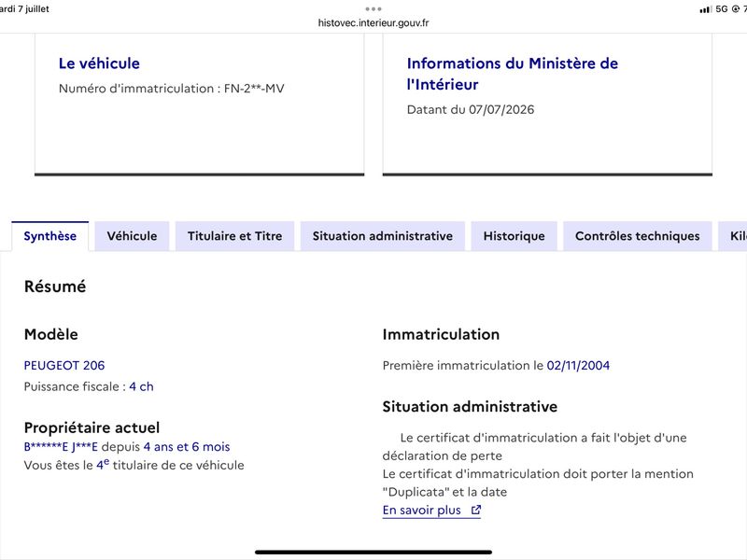
Task: Select the Situation administrative tab
Action: 383,236
